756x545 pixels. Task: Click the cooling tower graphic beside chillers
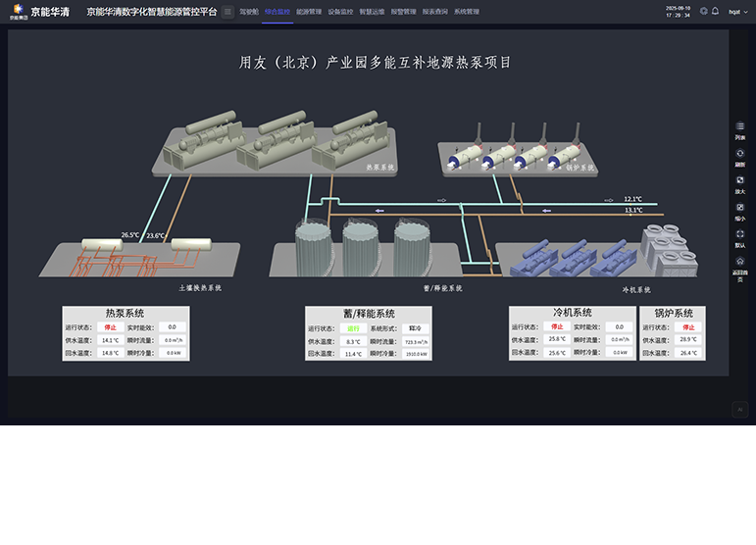pyautogui.click(x=669, y=251)
